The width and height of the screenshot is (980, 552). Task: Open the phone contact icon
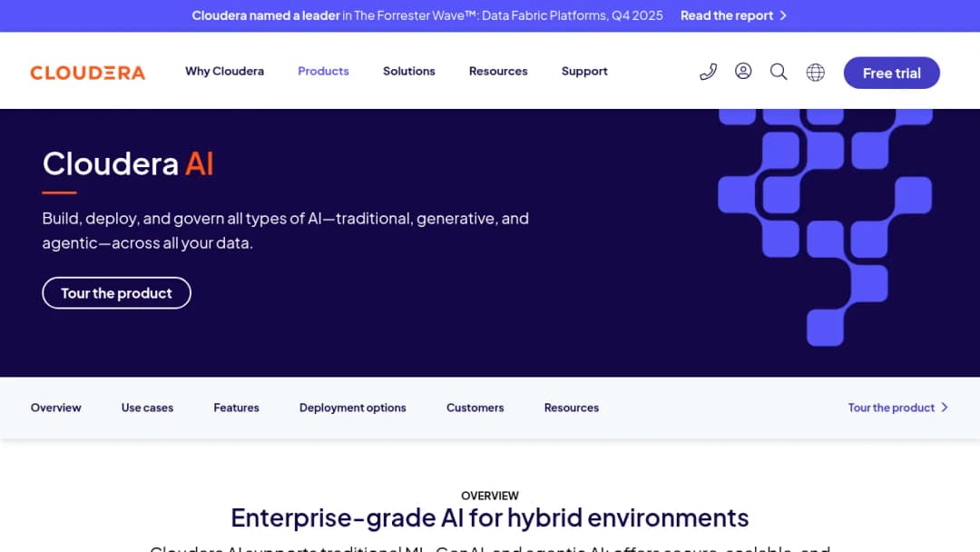(x=708, y=72)
